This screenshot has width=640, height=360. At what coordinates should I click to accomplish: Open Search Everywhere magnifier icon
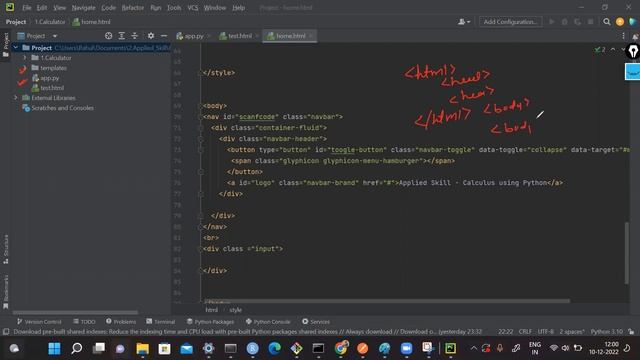(607, 22)
